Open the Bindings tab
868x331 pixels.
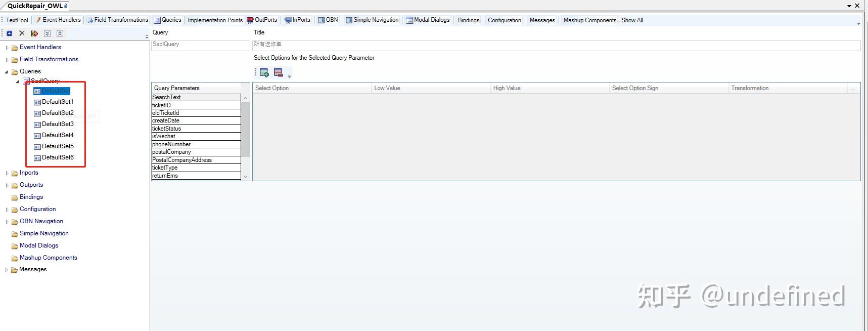[469, 20]
